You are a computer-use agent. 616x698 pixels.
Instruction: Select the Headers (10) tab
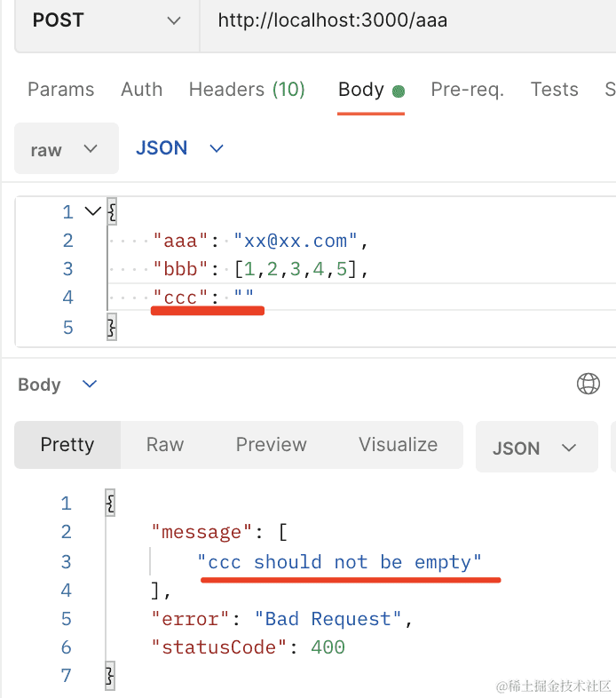pos(247,90)
